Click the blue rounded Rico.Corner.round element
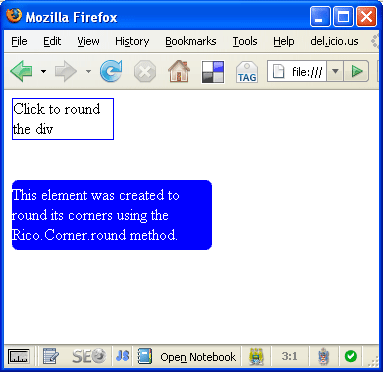Viewport: 383px width, 372px height. click(x=112, y=215)
